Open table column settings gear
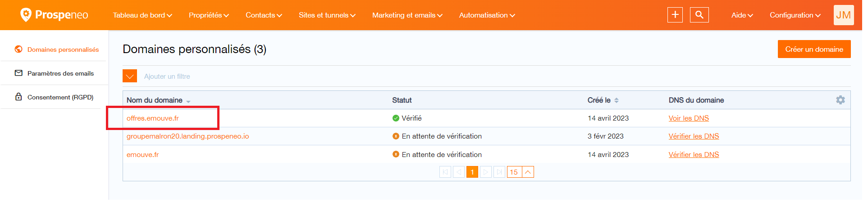 pyautogui.click(x=841, y=100)
